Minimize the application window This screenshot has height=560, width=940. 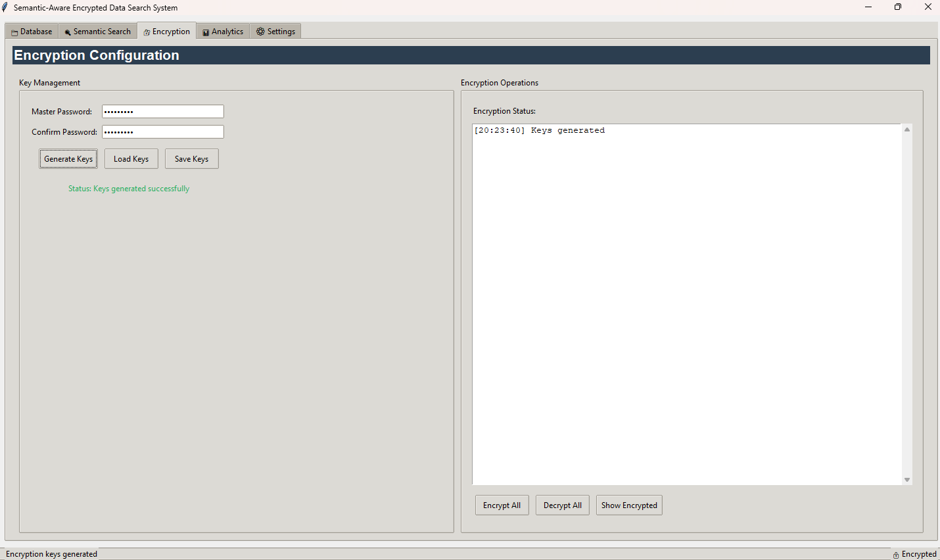(x=868, y=7)
